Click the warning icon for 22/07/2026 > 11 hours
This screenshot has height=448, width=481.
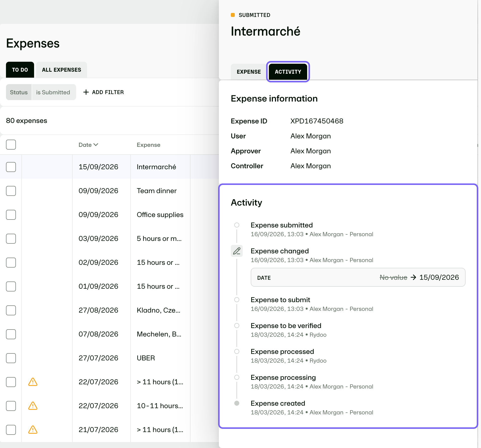(33, 382)
